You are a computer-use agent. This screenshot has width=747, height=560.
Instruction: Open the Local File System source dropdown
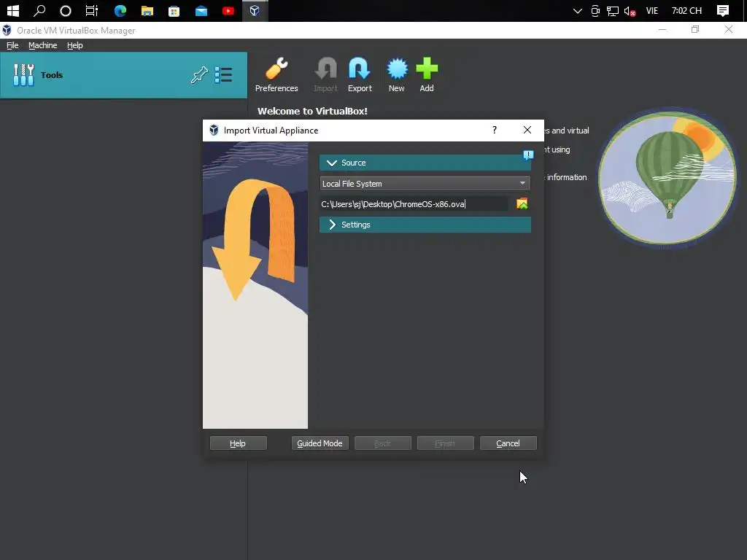(x=425, y=183)
